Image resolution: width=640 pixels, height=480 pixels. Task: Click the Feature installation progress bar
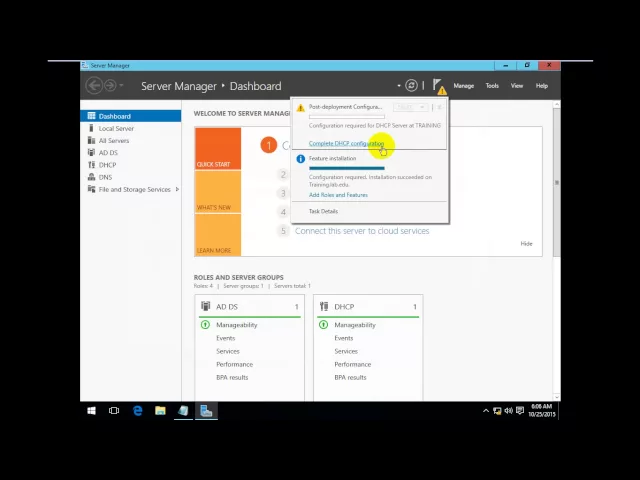(347, 168)
